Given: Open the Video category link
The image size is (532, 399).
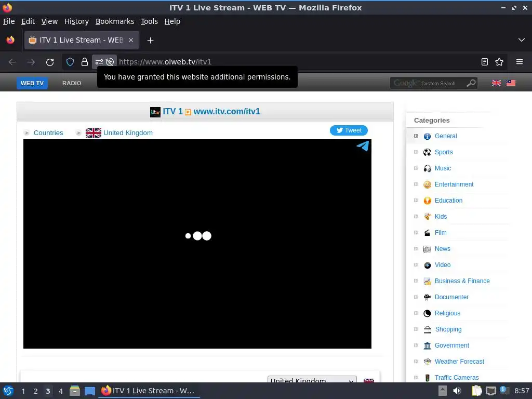Looking at the screenshot, I should point(443,265).
